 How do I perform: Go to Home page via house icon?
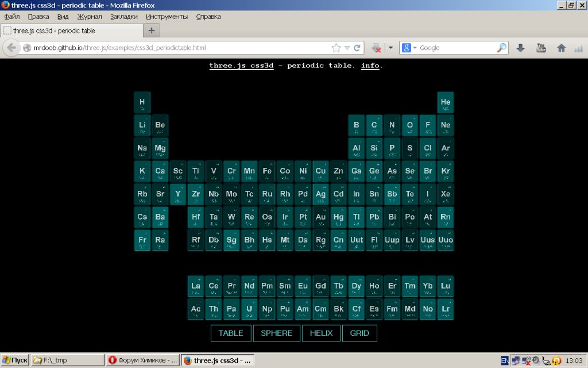tap(561, 48)
